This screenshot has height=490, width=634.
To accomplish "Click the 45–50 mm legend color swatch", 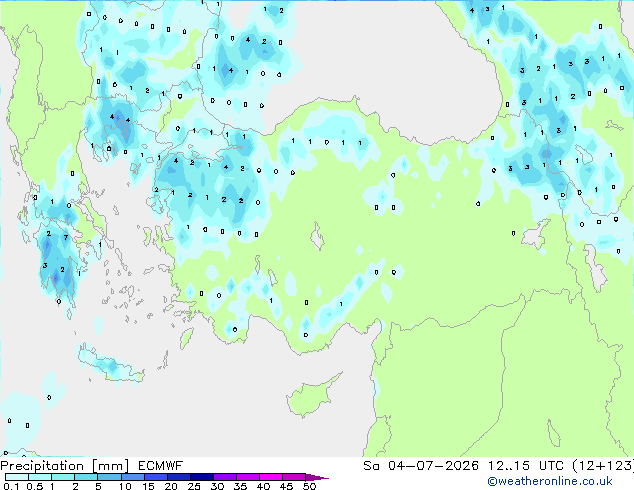I will click(294, 477).
